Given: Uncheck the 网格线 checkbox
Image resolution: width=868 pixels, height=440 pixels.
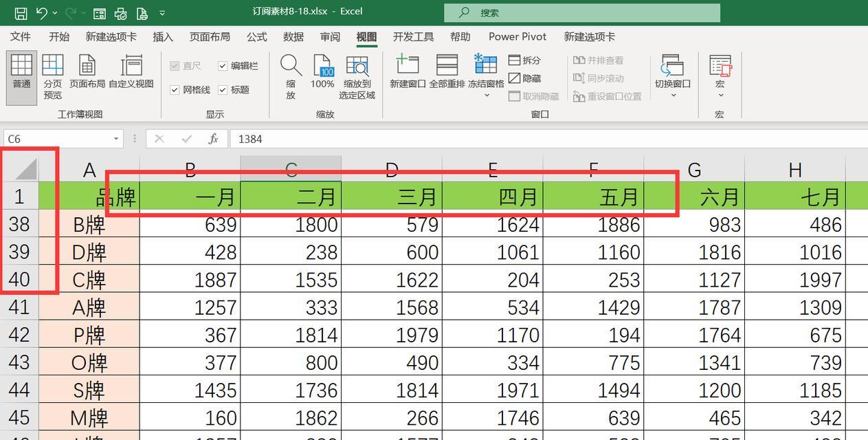Looking at the screenshot, I should pyautogui.click(x=175, y=90).
